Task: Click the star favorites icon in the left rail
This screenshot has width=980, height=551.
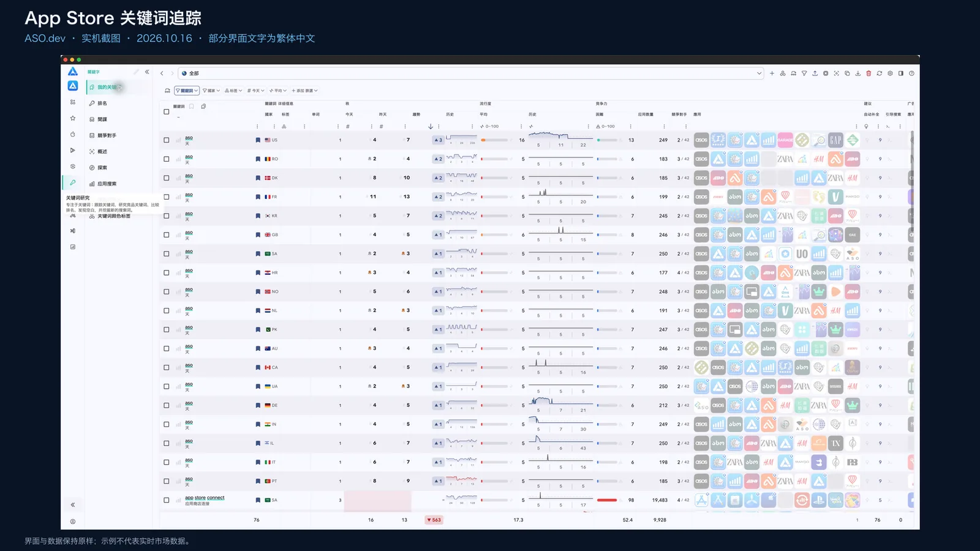Action: point(72,118)
